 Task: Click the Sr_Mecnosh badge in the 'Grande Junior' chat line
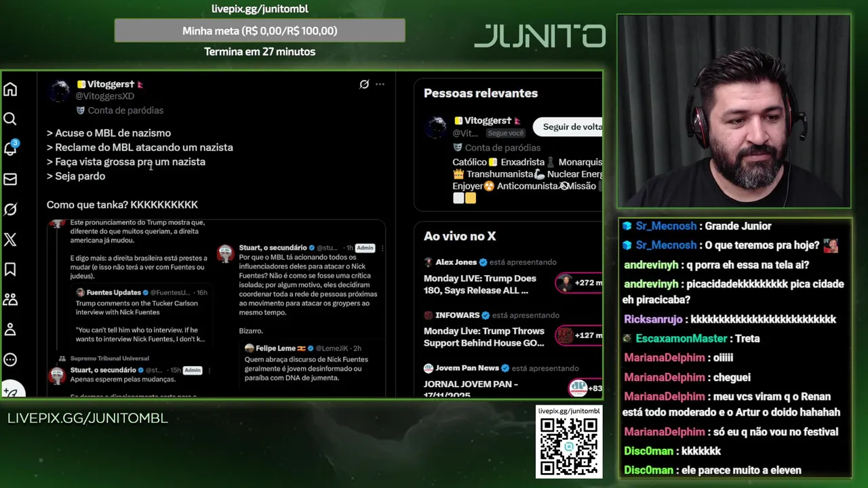627,226
